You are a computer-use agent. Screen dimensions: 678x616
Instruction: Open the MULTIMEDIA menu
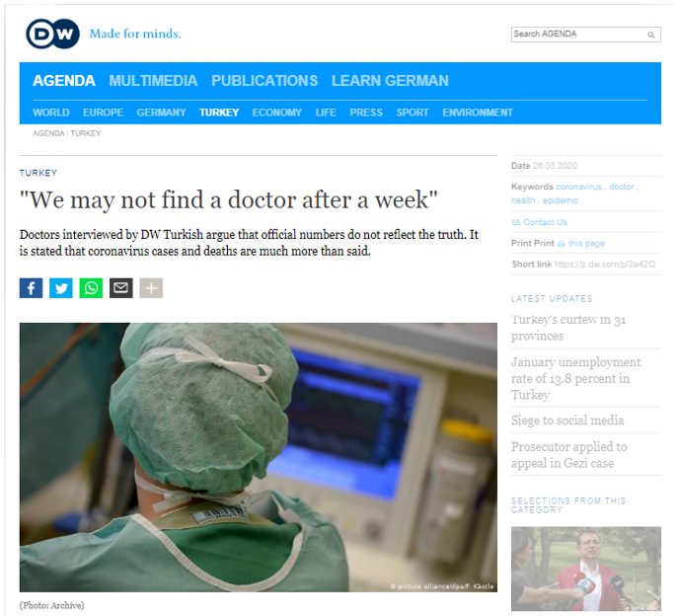coord(153,81)
